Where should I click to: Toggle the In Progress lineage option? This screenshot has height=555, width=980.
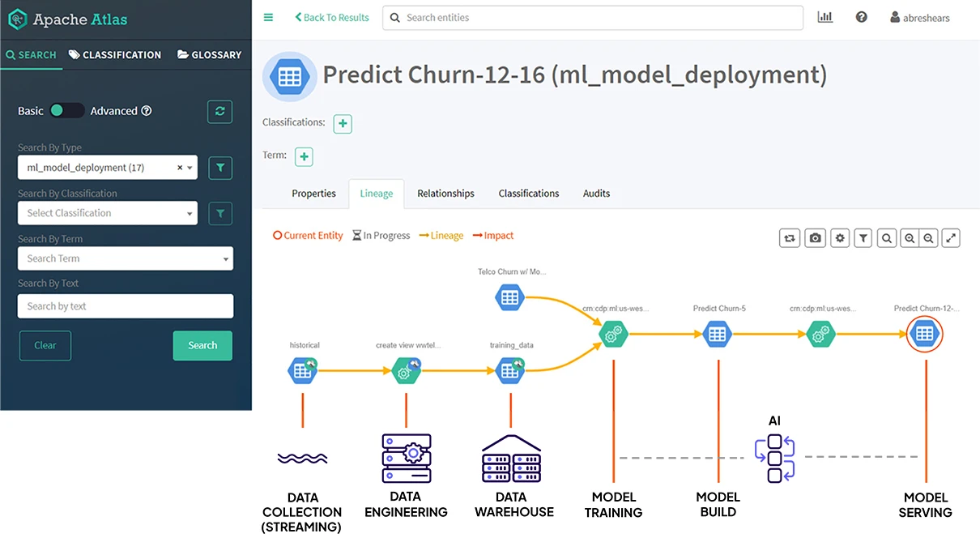380,235
